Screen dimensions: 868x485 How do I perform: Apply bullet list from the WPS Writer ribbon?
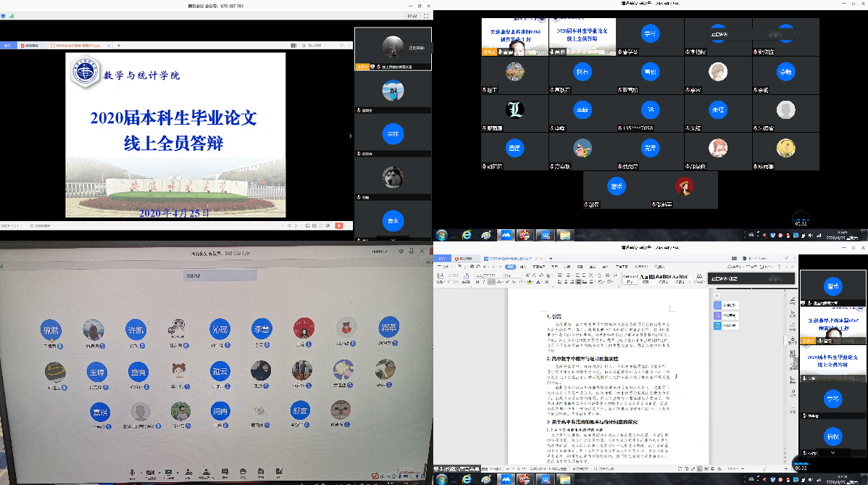point(560,275)
